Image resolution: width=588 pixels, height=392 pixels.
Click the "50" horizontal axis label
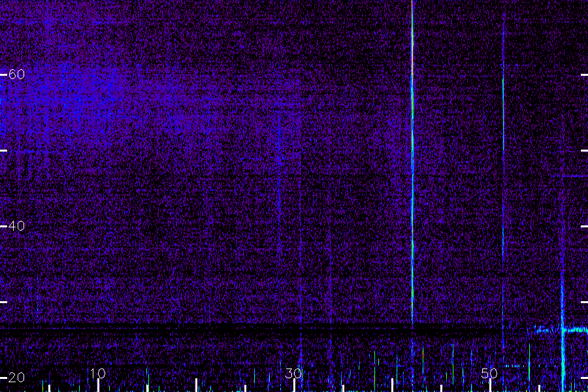pos(489,373)
